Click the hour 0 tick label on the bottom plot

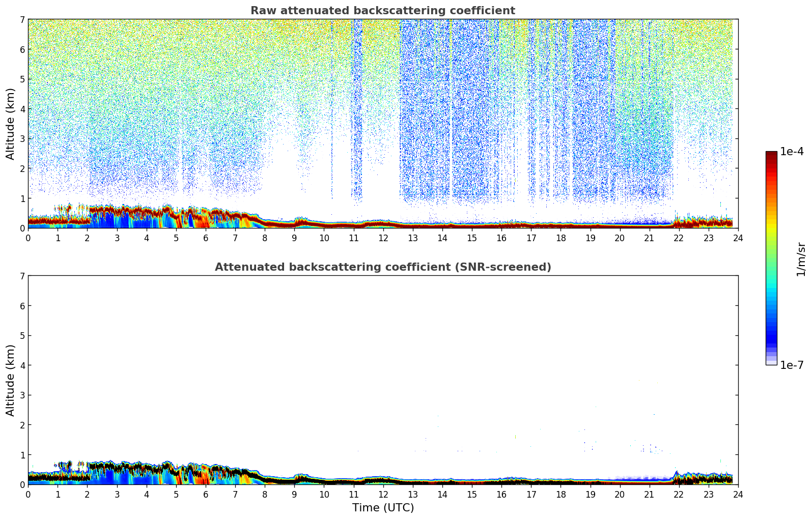pyautogui.click(x=28, y=494)
